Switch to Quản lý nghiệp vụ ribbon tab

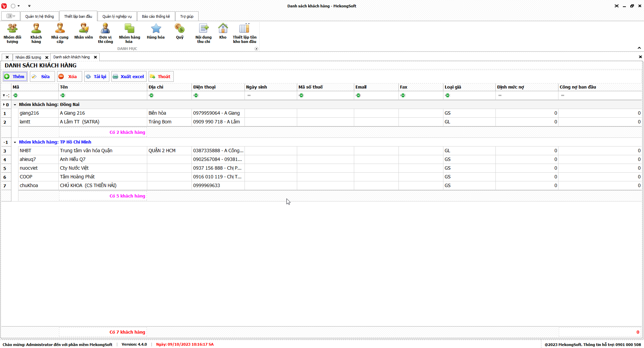point(117,16)
